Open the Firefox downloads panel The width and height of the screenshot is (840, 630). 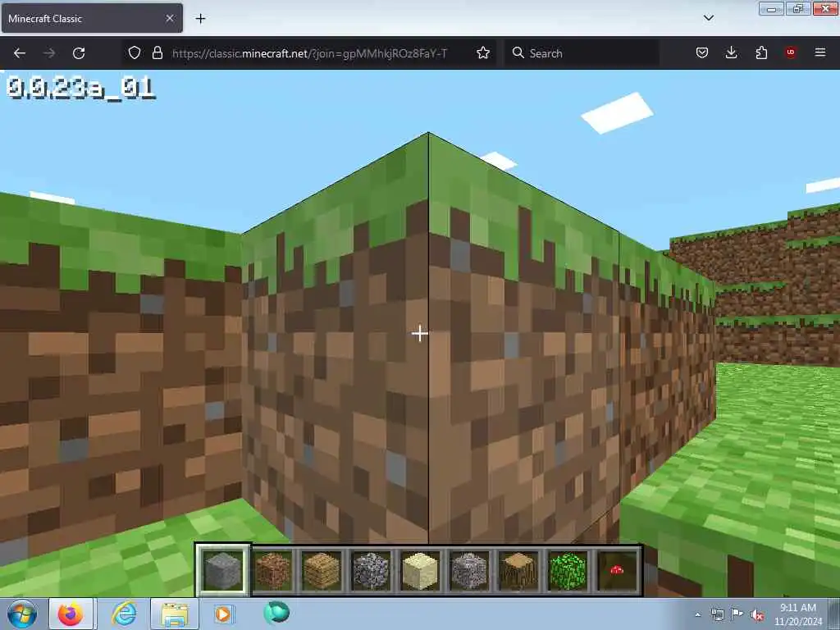click(731, 52)
